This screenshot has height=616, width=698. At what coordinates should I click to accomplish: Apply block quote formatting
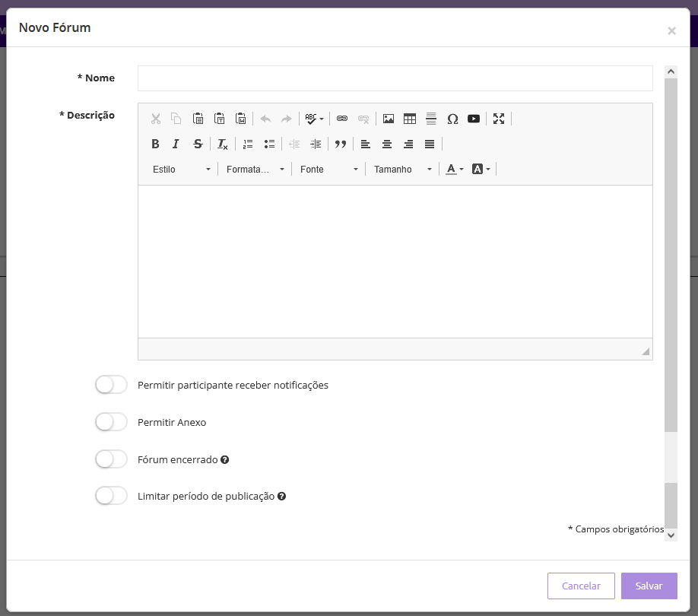pos(341,144)
